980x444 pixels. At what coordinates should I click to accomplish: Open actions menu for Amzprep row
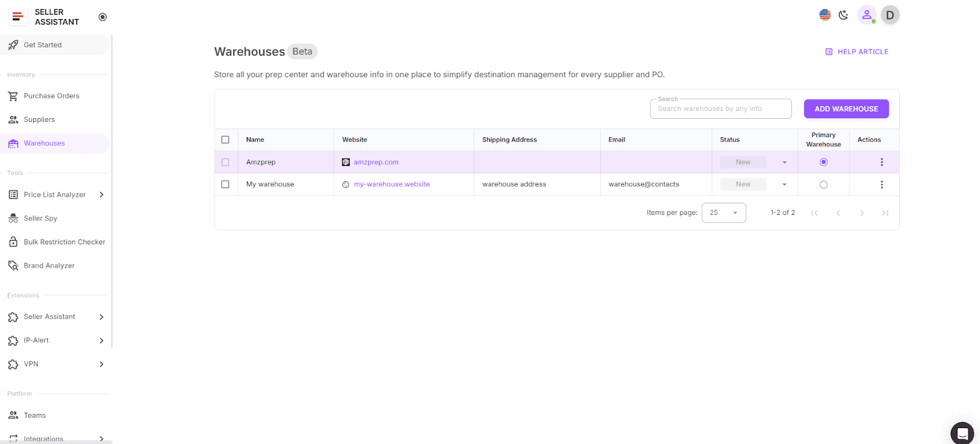pos(881,162)
